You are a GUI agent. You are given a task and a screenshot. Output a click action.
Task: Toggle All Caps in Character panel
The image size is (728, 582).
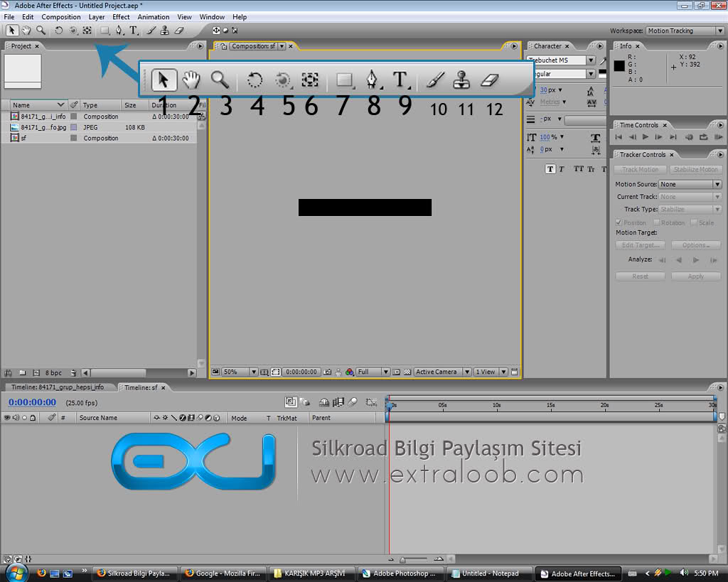point(579,169)
